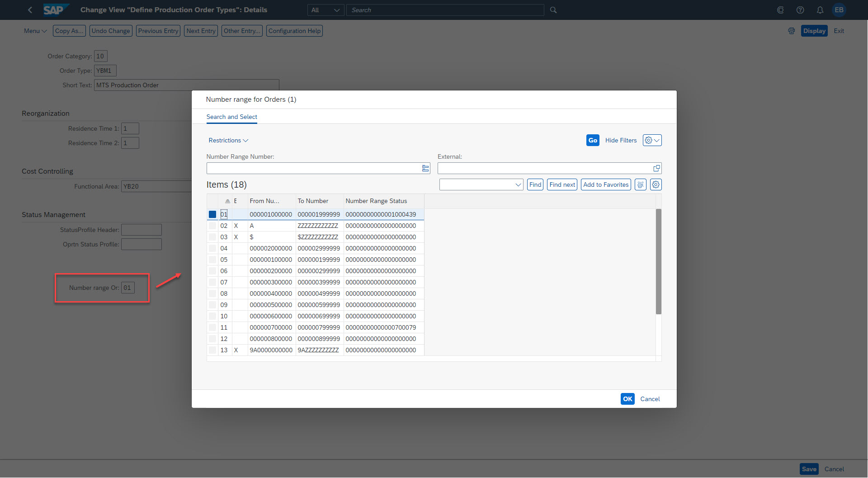Click the StatusProfile Header input field

point(142,230)
